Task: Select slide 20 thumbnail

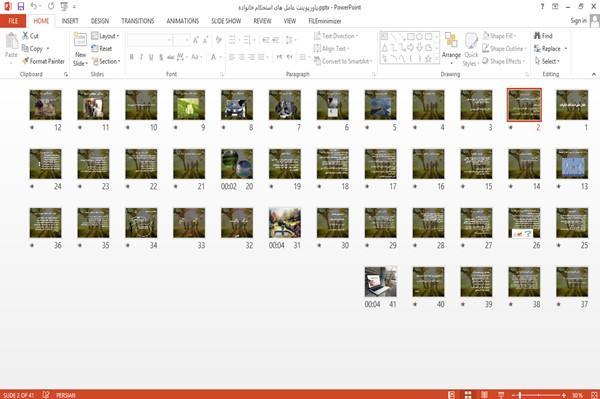Action: coord(237,164)
